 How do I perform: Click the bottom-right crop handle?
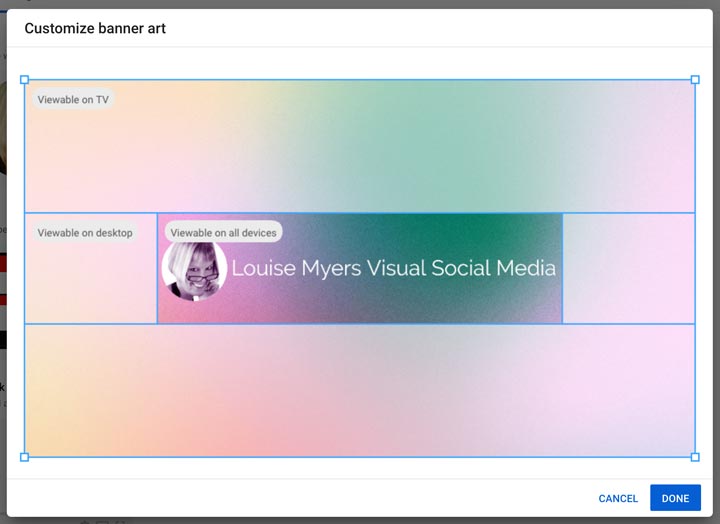pyautogui.click(x=695, y=457)
